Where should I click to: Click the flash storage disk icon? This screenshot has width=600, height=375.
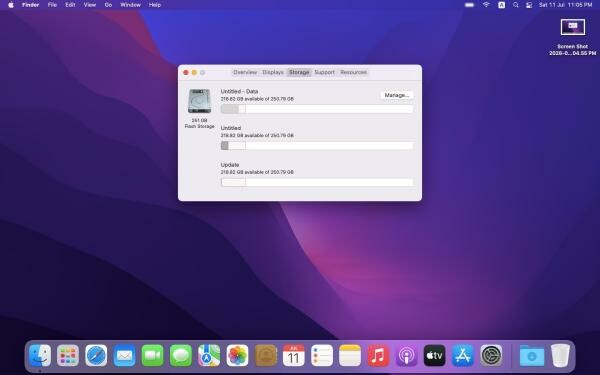(x=199, y=101)
